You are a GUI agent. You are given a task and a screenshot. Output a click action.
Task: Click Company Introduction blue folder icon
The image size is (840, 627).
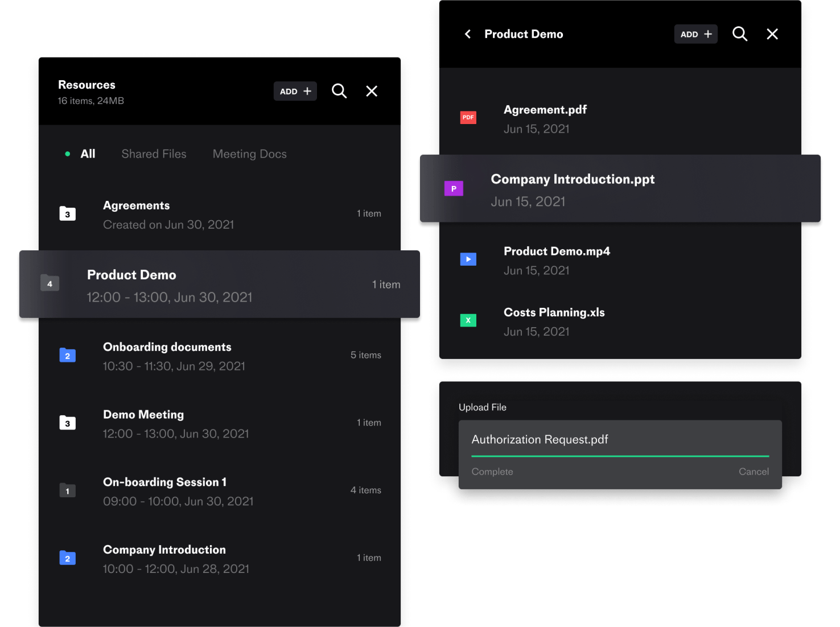[68, 558]
